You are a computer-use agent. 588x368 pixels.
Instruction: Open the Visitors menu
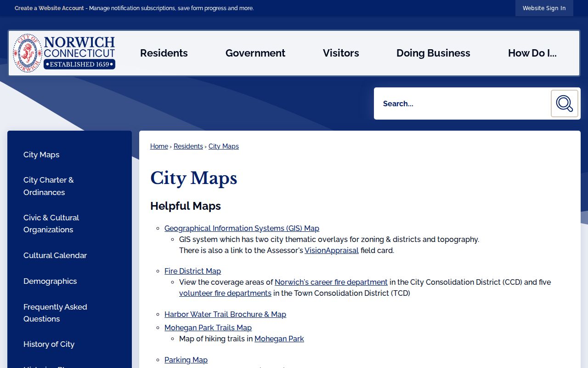[341, 53]
